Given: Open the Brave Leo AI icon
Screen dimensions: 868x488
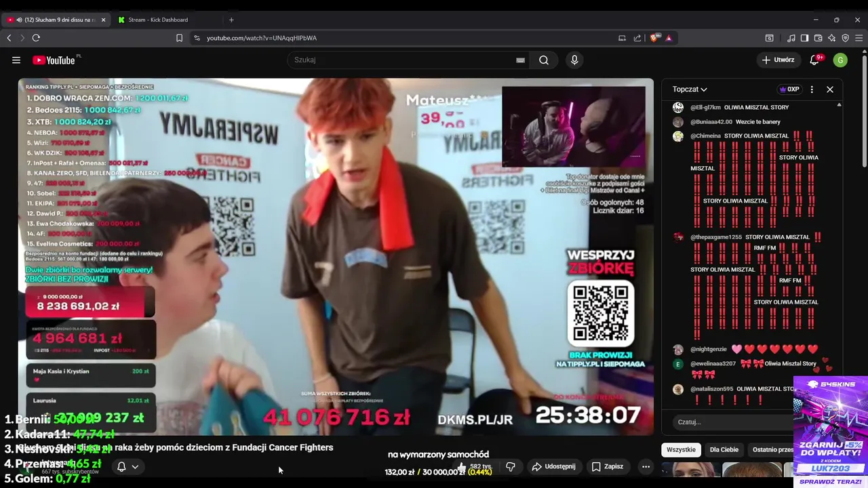Looking at the screenshot, I should [832, 38].
